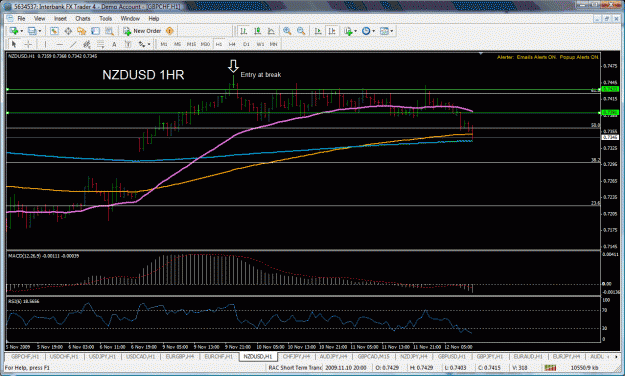Viewport: 625px width, 376px height.
Task: Click the chart tabs right arrow
Action: [x=616, y=356]
